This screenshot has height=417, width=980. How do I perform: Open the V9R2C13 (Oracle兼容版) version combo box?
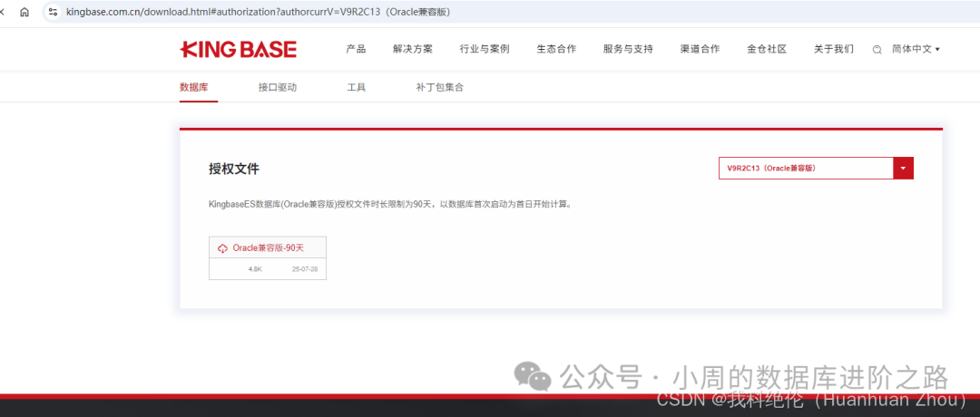pos(805,168)
